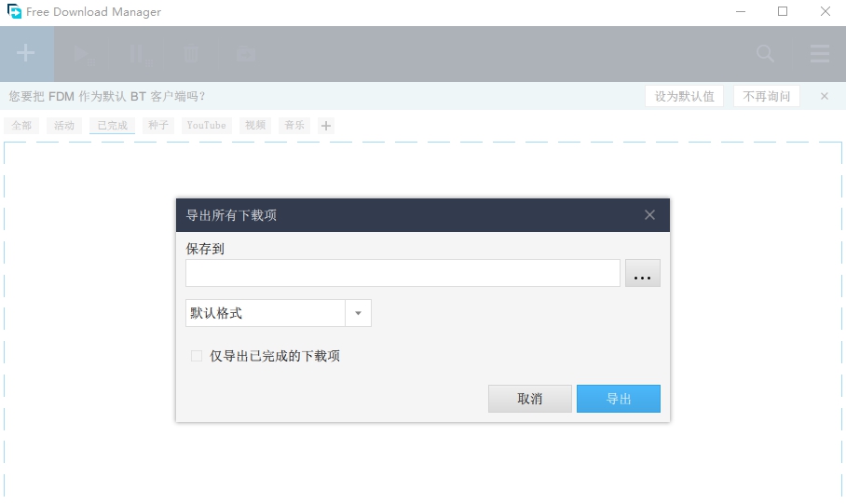Open the 默认格式 format dropdown
This screenshot has height=504, width=846.
[x=279, y=313]
